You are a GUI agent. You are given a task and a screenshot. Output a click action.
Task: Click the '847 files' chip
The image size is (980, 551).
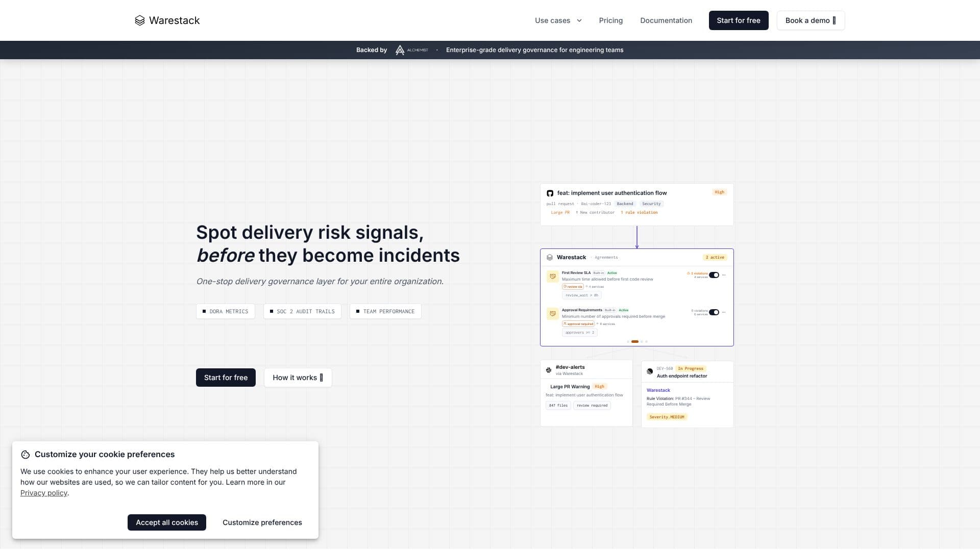pos(558,406)
